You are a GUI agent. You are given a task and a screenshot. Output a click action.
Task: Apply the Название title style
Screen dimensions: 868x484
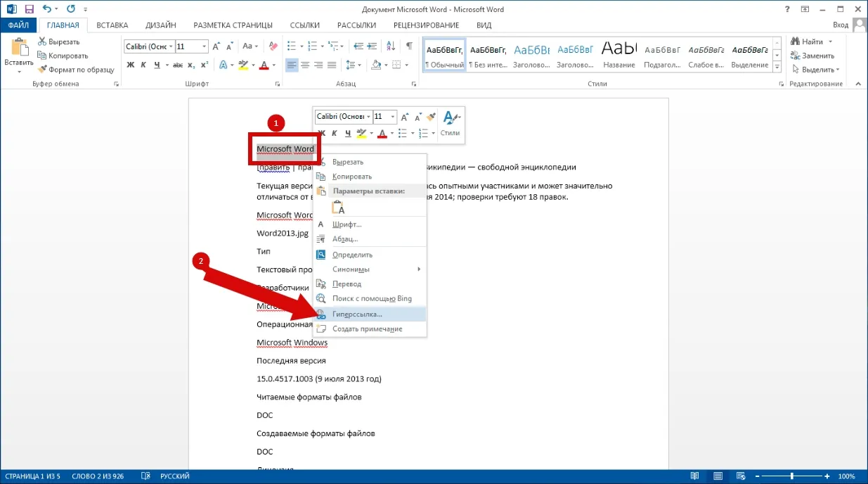pos(619,54)
